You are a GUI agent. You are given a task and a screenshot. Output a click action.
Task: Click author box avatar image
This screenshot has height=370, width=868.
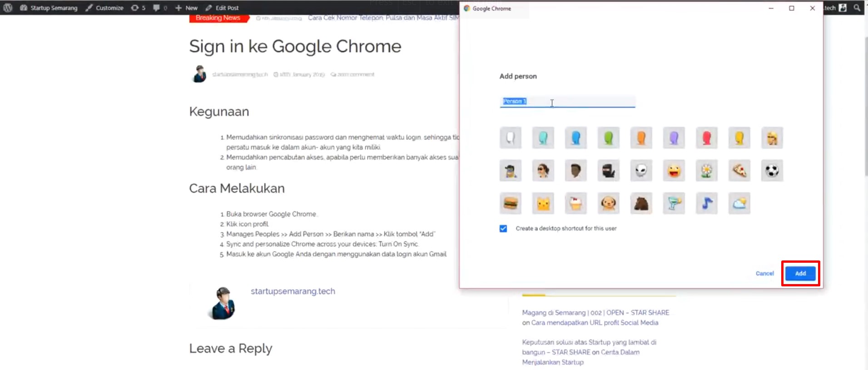(x=223, y=303)
